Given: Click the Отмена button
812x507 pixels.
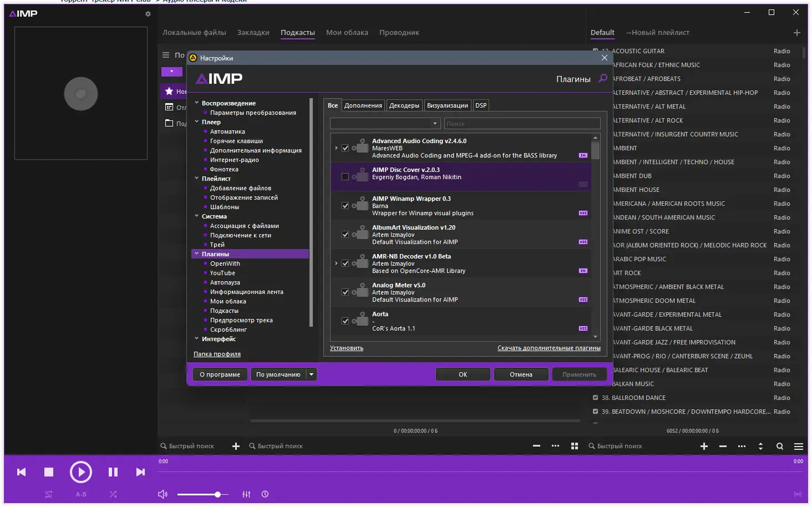Looking at the screenshot, I should point(521,374).
